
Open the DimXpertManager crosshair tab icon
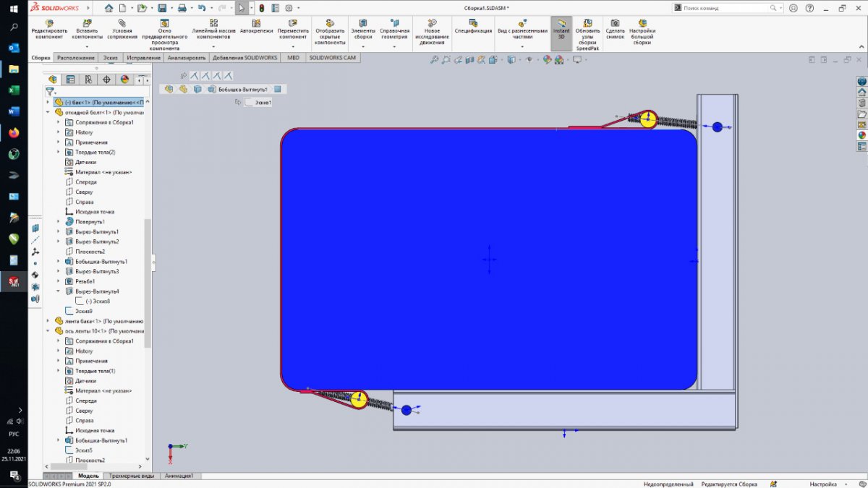[x=106, y=80]
